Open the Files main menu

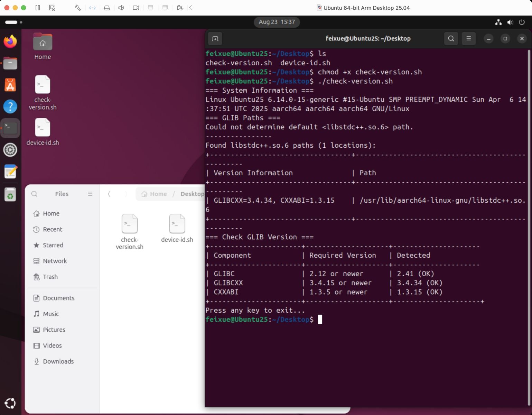coord(90,194)
